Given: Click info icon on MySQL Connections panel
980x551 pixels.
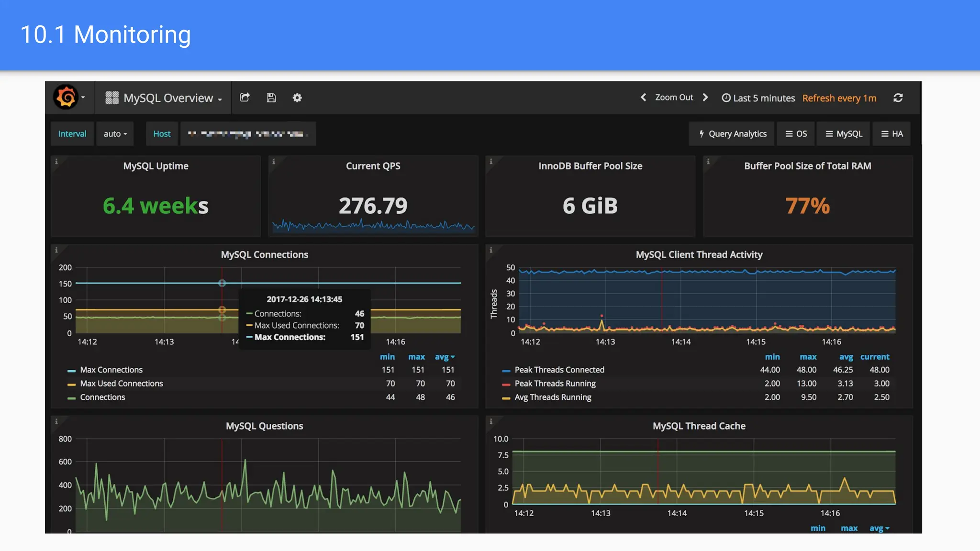Looking at the screenshot, I should [56, 250].
